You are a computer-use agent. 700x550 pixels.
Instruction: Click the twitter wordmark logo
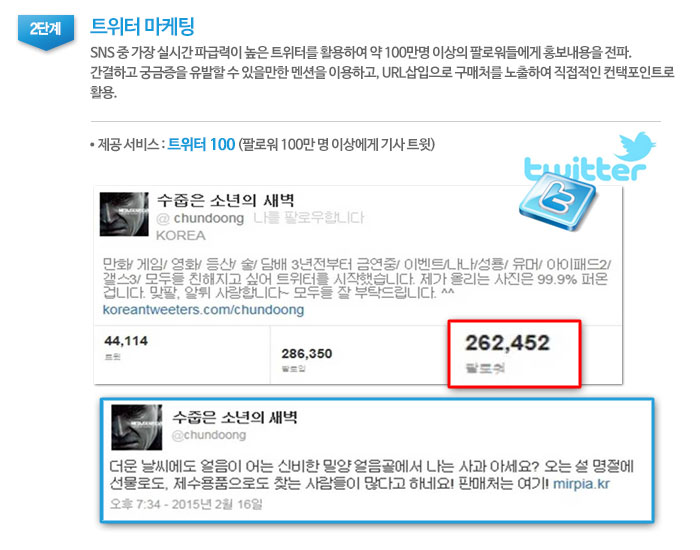tap(584, 169)
